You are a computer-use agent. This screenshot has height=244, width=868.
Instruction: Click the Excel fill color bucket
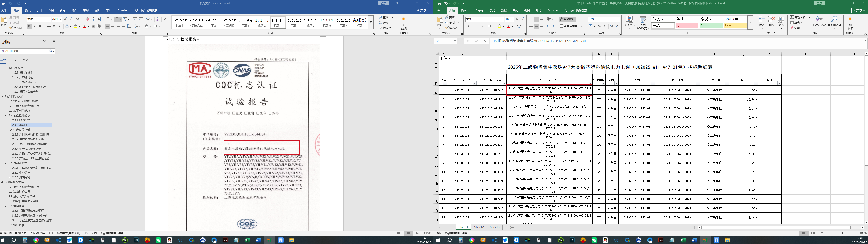pos(500,26)
